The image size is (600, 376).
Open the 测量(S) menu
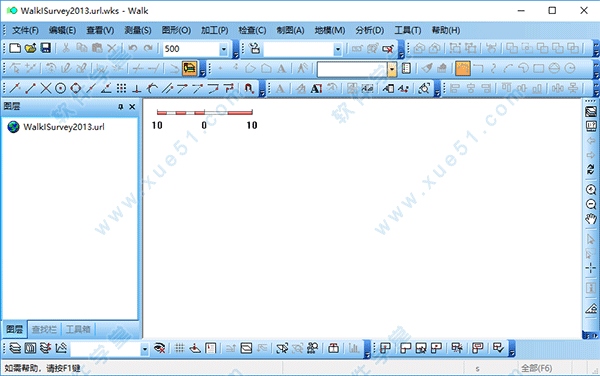pyautogui.click(x=138, y=30)
